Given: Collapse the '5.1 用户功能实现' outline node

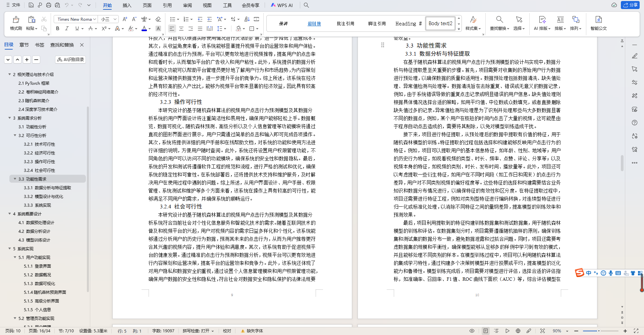Looking at the screenshot, I should tap(15, 257).
